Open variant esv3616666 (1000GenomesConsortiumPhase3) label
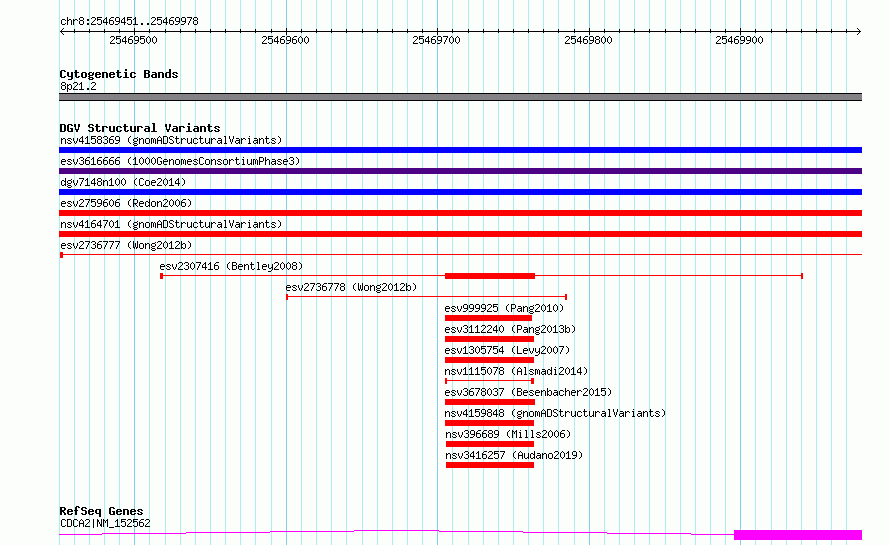Image resolution: width=890 pixels, height=545 pixels. point(180,161)
